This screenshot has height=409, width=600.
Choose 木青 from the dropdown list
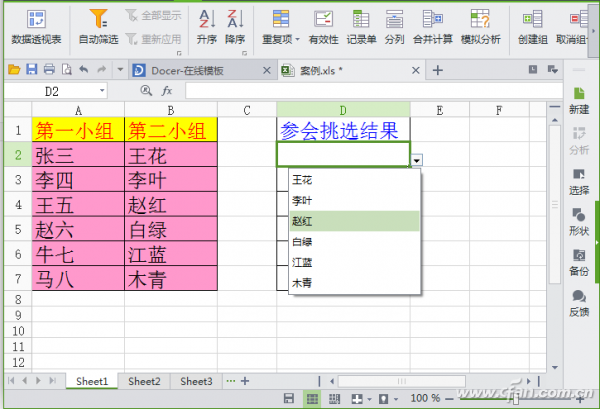tap(354, 283)
